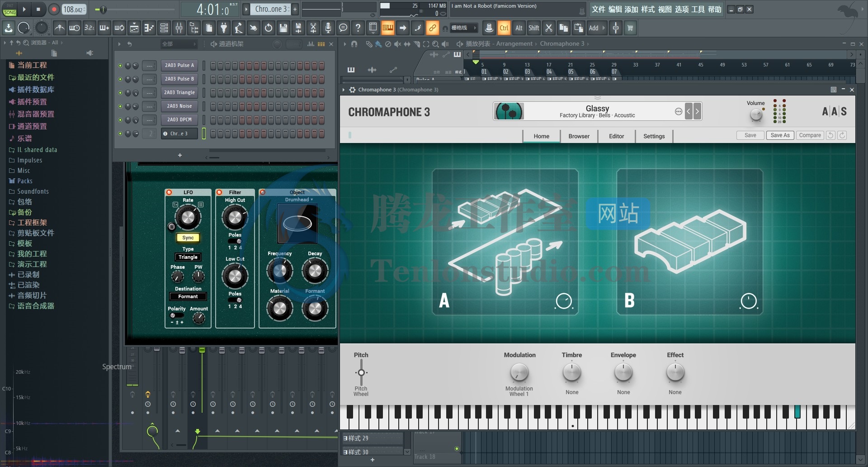Toggle the Filter module power button
868x467 pixels.
coord(219,192)
